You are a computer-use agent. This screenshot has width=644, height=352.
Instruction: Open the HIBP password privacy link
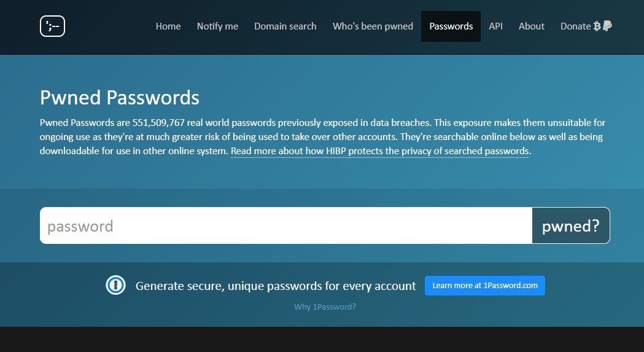[379, 151]
